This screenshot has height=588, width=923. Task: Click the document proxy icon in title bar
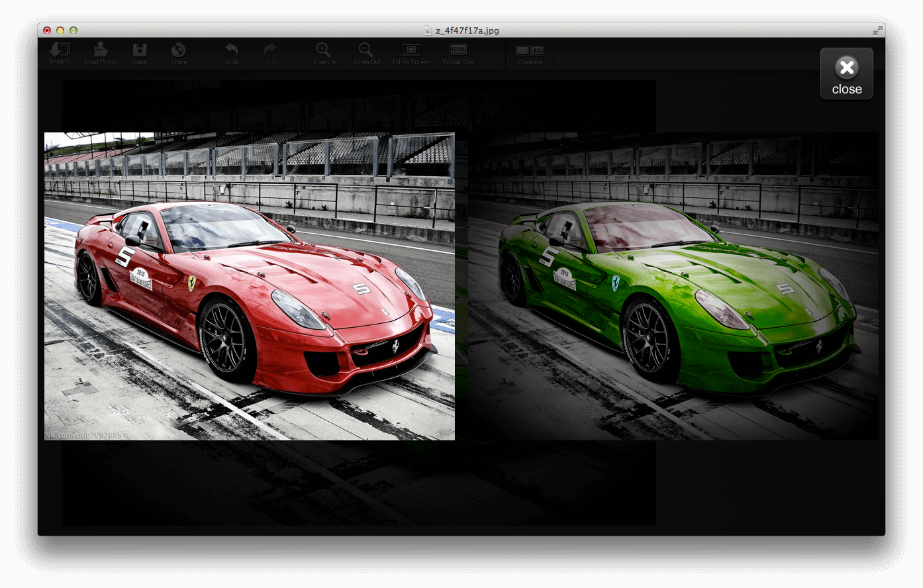coord(428,30)
